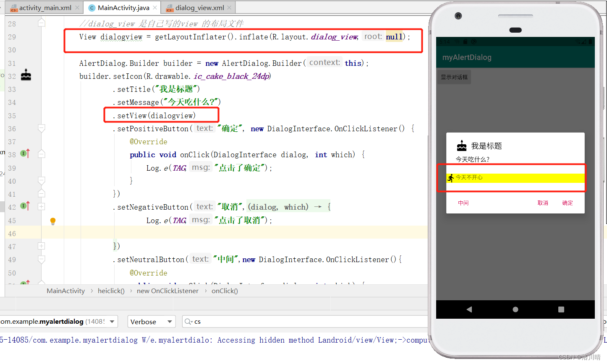Click the XML layout icon on dialog_view.xml tab

(170, 7)
